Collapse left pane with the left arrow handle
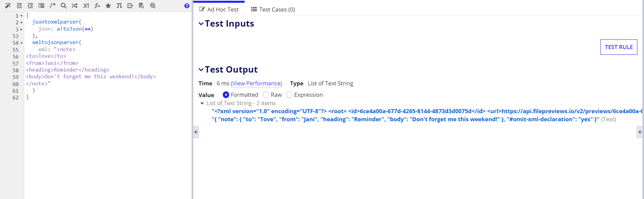 click(196, 132)
